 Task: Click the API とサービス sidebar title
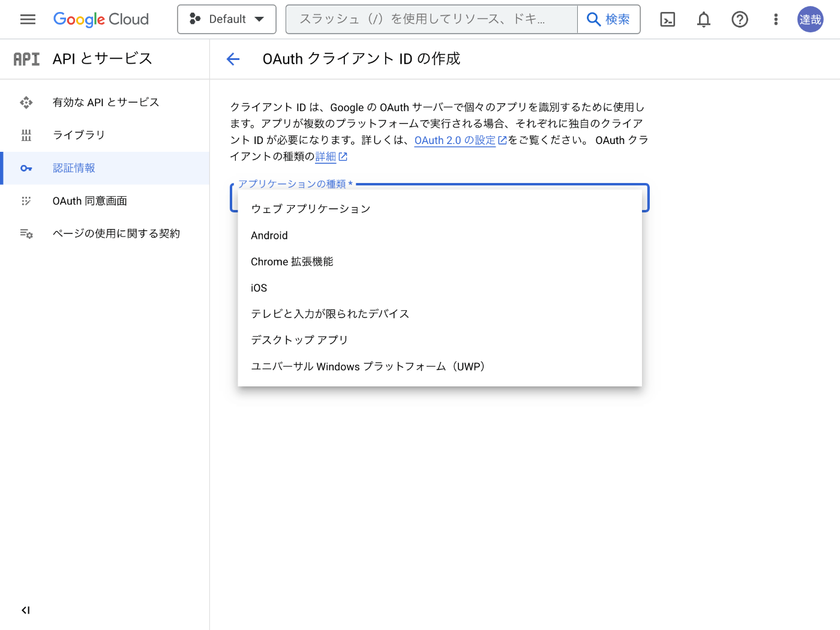pyautogui.click(x=103, y=59)
